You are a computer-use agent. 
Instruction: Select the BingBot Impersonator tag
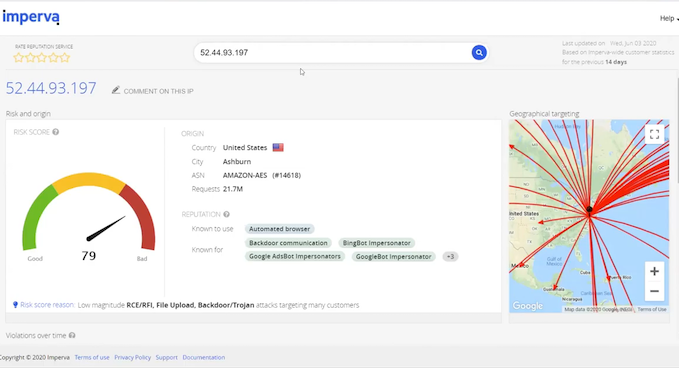(x=377, y=243)
